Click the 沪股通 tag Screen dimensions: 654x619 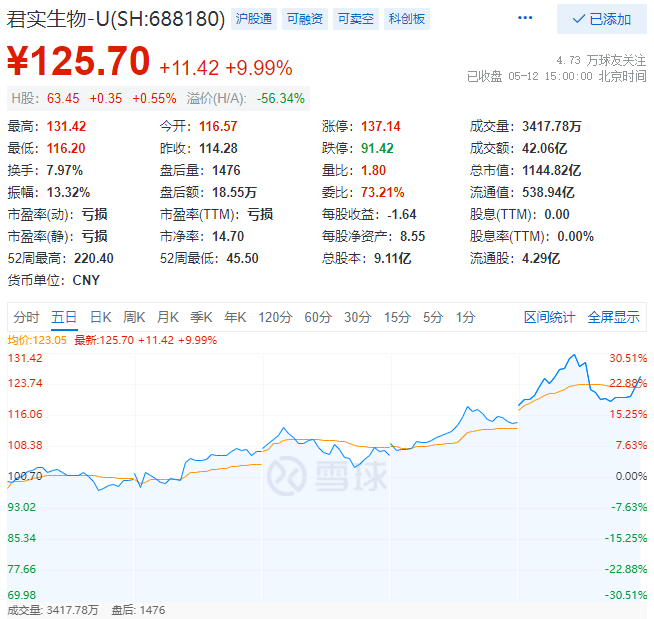coord(252,19)
